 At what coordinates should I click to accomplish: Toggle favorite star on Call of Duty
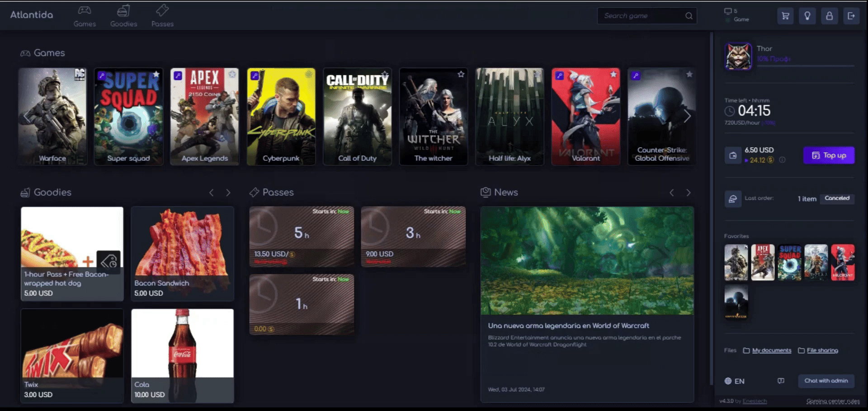coord(385,74)
